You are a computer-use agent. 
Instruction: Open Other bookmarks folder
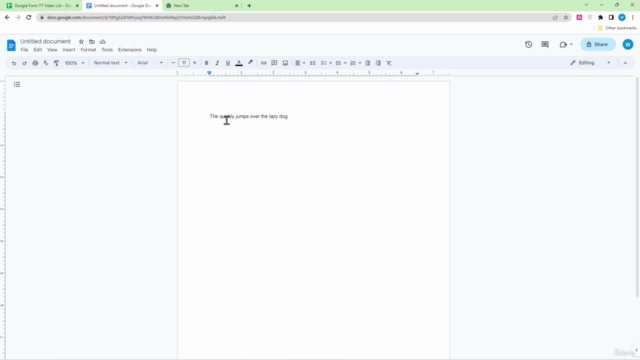617,28
